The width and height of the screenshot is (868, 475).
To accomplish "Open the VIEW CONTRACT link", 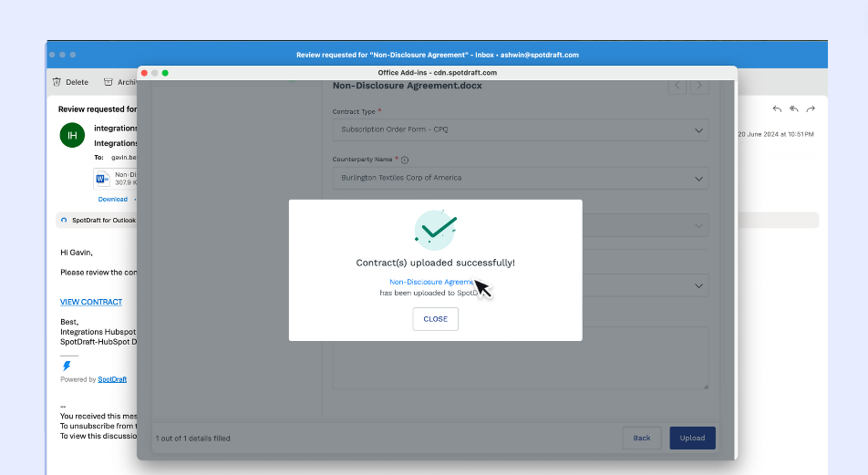I will tap(91, 302).
